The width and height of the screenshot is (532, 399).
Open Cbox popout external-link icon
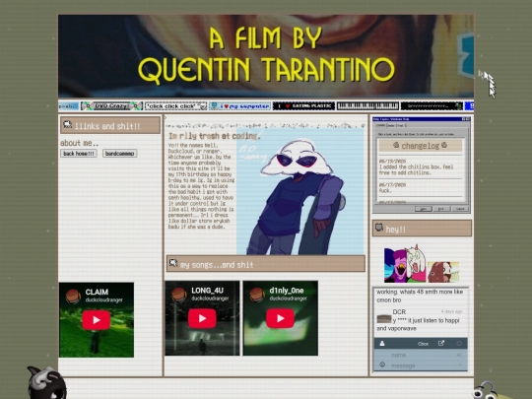(441, 344)
